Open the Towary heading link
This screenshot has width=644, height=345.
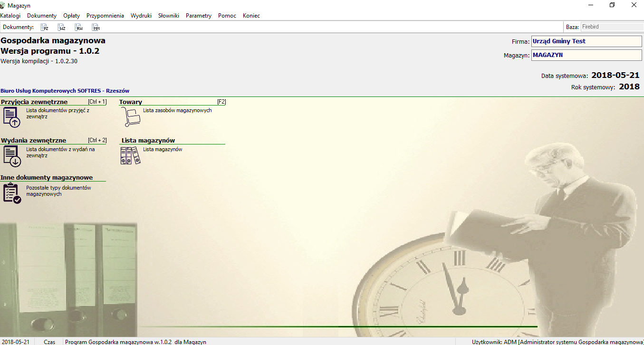pyautogui.click(x=131, y=102)
